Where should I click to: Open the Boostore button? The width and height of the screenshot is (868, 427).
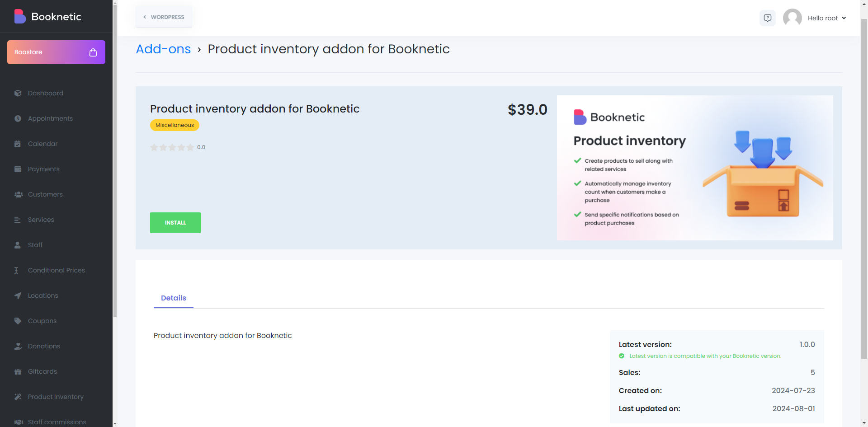pyautogui.click(x=56, y=52)
